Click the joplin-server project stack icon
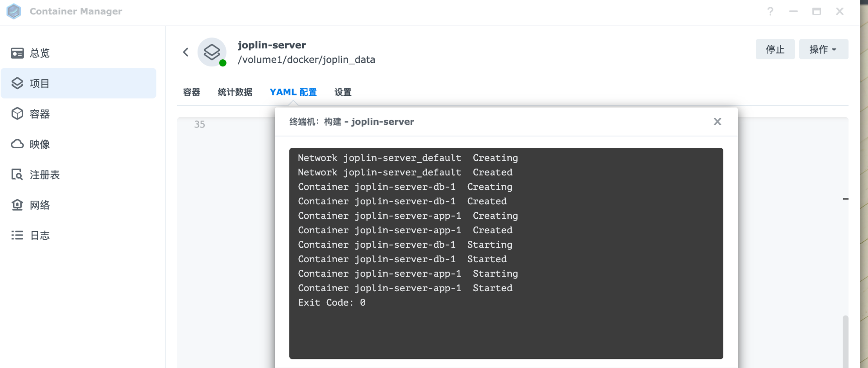The width and height of the screenshot is (868, 368). (212, 52)
